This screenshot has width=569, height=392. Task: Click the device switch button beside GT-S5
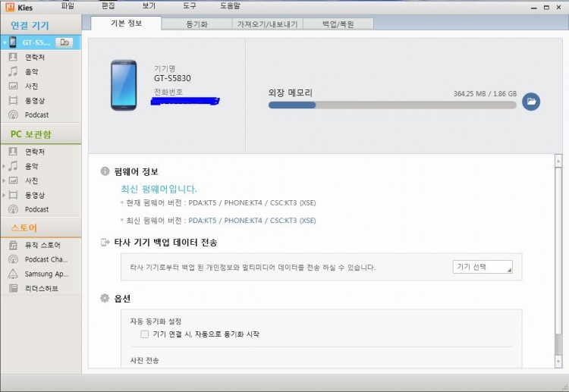click(x=64, y=42)
